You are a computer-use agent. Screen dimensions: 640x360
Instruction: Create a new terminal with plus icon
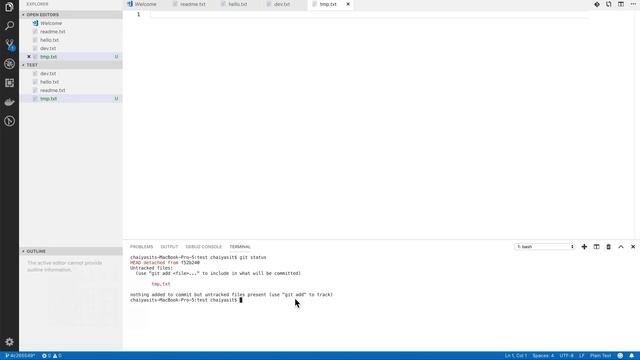584,247
